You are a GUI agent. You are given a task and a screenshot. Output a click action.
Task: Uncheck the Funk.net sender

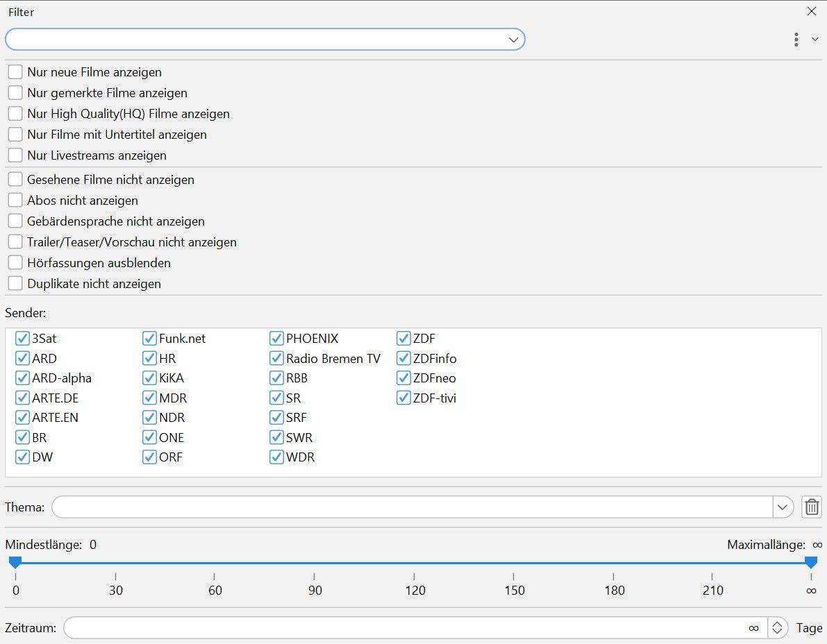(x=149, y=339)
